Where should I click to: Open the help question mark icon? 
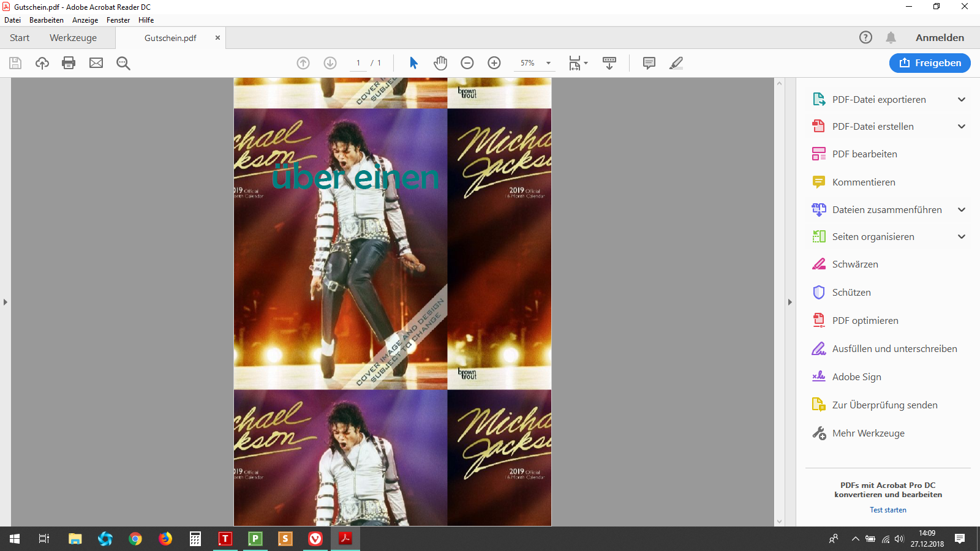[x=865, y=37]
